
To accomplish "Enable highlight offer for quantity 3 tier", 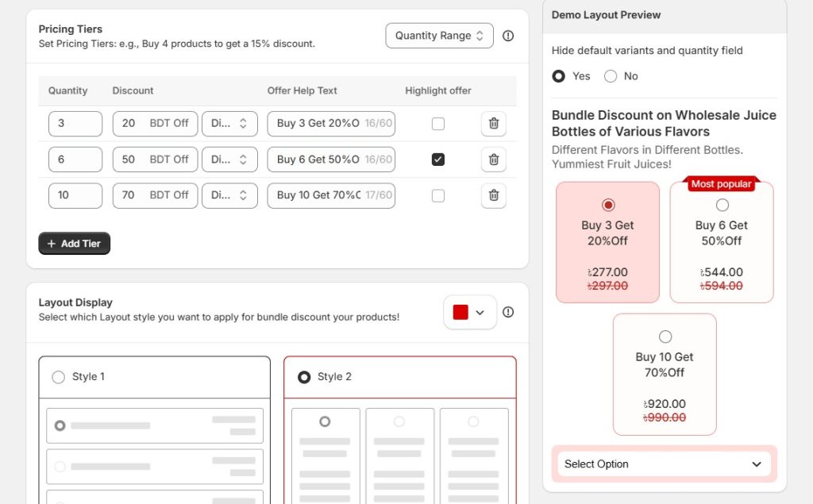I will [438, 124].
